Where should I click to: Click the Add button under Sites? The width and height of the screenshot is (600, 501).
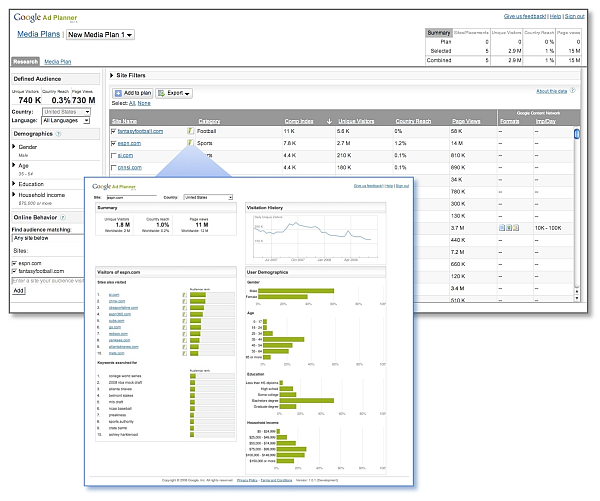(x=18, y=290)
